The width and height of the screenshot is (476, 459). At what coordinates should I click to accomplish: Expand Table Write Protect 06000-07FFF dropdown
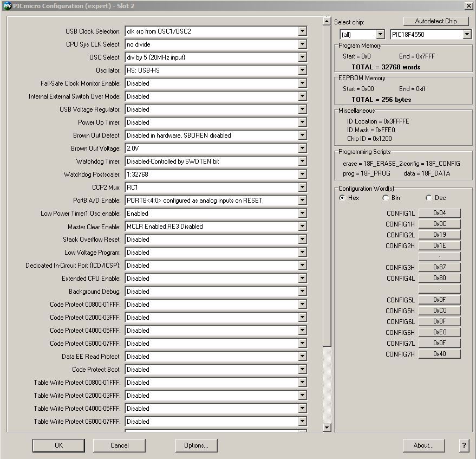(302, 421)
